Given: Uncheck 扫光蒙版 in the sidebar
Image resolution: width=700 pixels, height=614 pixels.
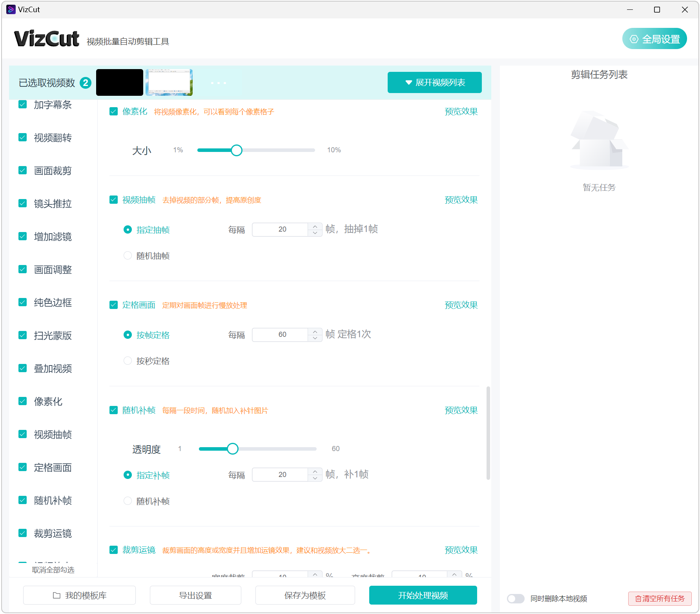Looking at the screenshot, I should click(23, 335).
